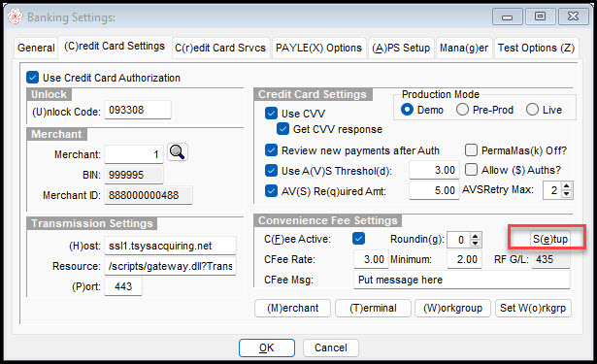Open the Test Options (Z) tab
Image resolution: width=597 pixels, height=364 pixels.
[x=536, y=48]
